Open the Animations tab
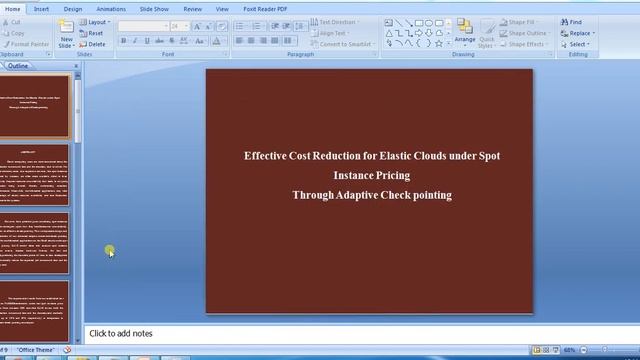The width and height of the screenshot is (640, 360). pos(111,9)
